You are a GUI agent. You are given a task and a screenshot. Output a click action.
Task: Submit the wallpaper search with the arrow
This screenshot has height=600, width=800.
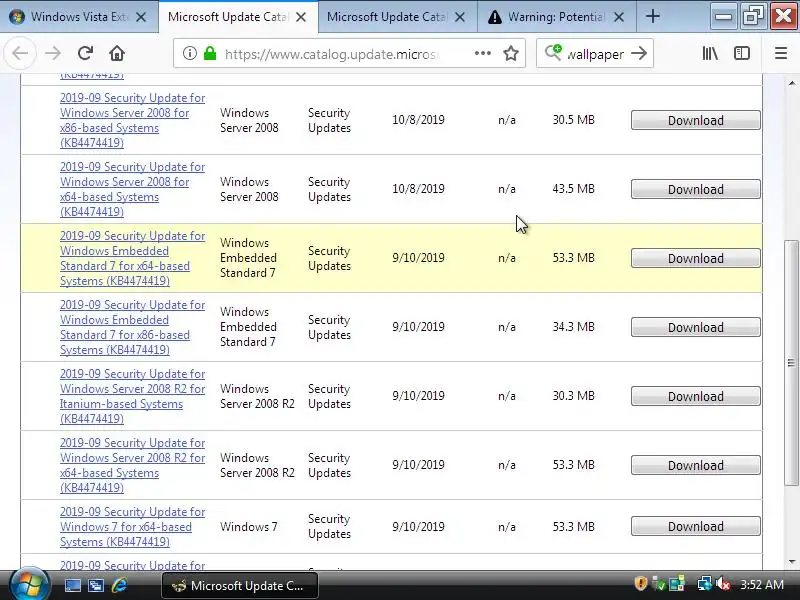click(639, 53)
